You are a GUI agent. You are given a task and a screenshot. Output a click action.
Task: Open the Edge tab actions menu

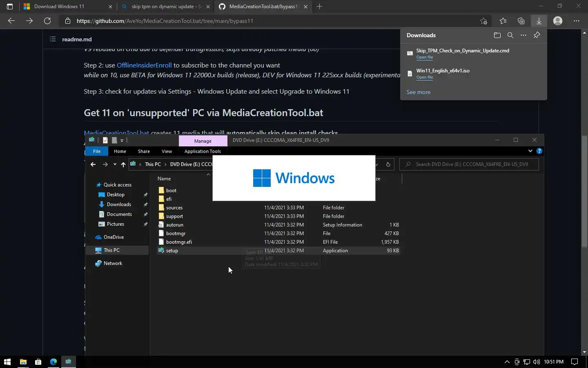click(10, 7)
